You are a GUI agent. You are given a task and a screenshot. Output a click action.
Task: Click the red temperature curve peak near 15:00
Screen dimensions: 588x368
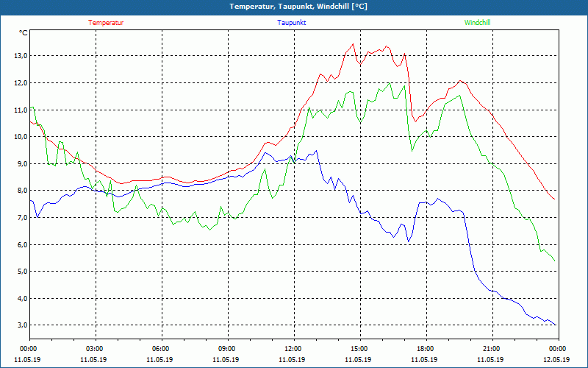pos(353,44)
